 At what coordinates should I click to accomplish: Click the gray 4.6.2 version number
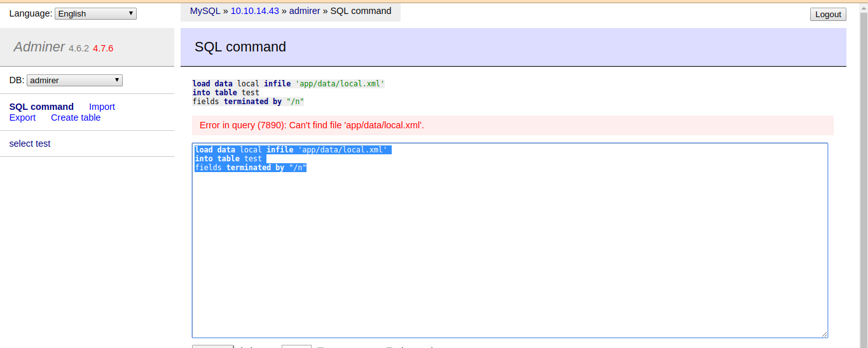click(x=79, y=48)
